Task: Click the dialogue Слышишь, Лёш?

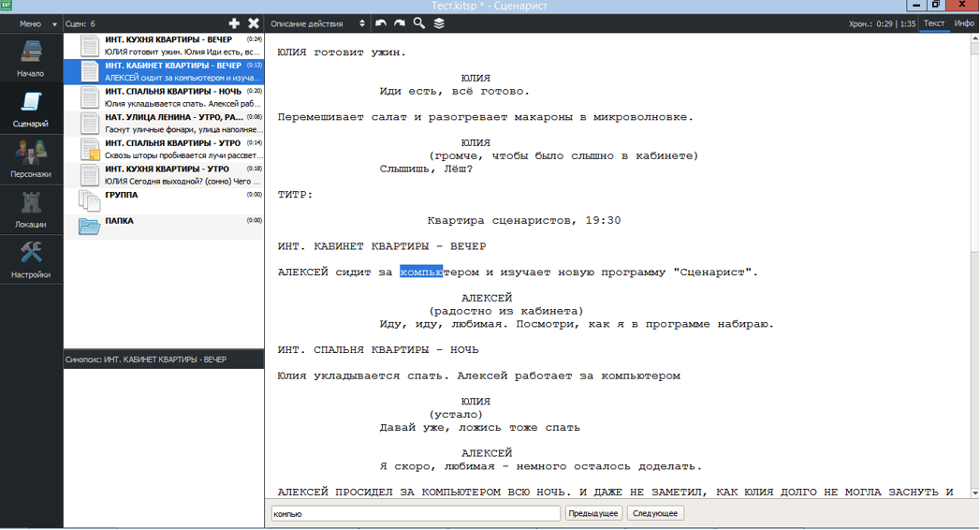Action: click(426, 169)
